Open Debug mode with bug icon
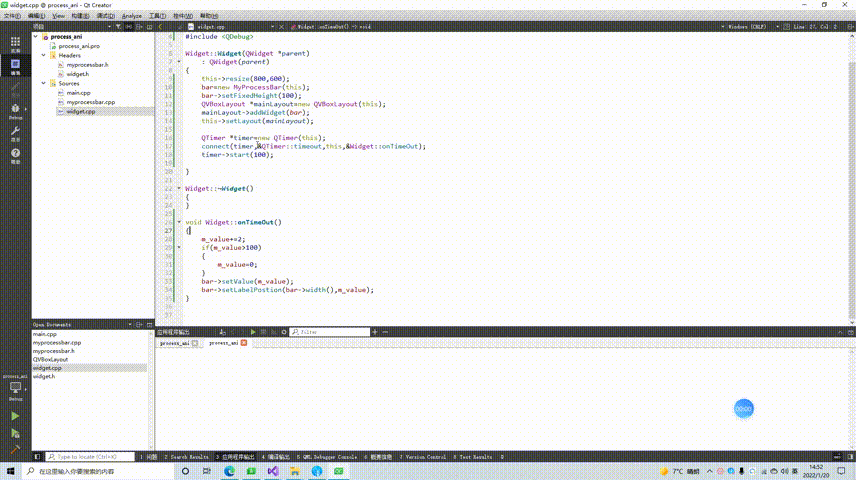The height and width of the screenshot is (480, 856). tap(15, 111)
